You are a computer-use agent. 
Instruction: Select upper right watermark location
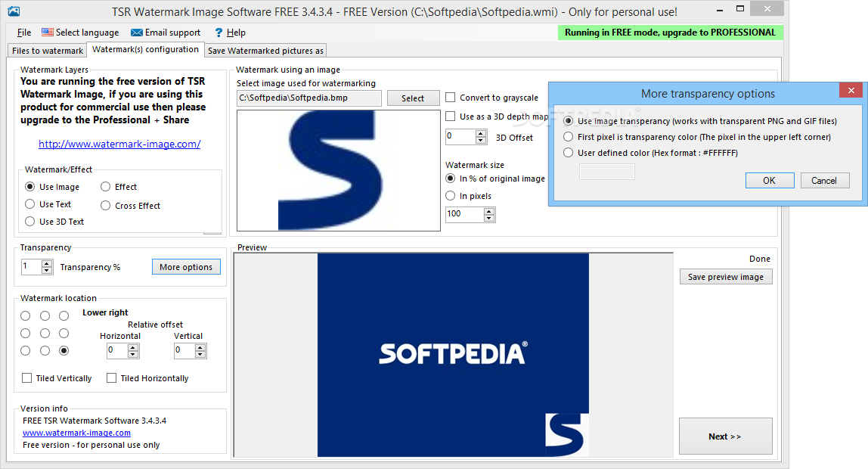coord(64,315)
